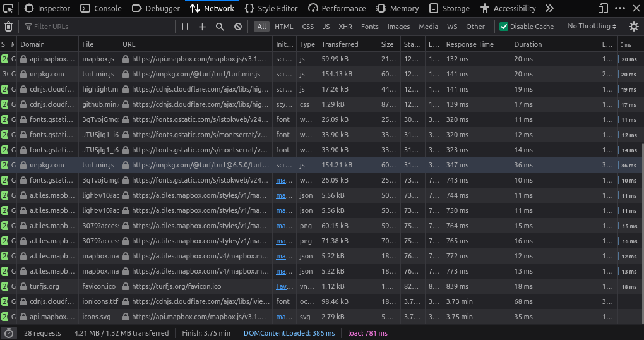Screen dimensions: 644x340
Task: Sort by Type column header
Action: (x=307, y=44)
